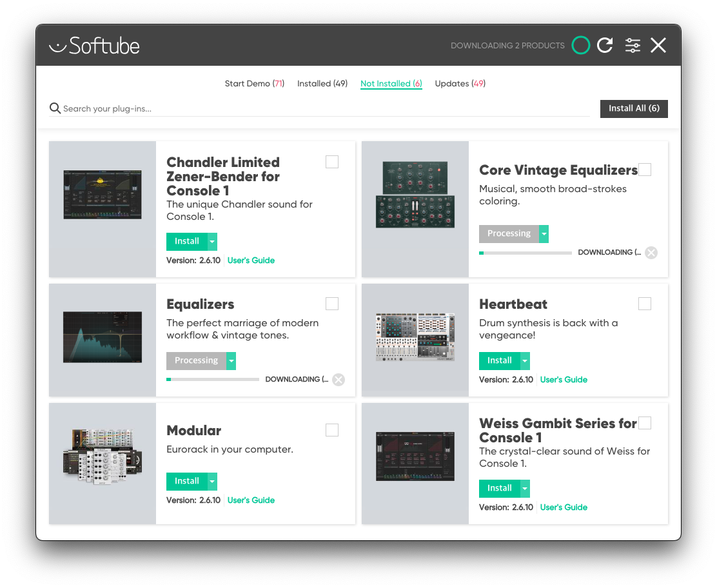Screen dimensions: 717x588
Task: Click Modular's Version: 2.6.10 text
Action: coord(193,500)
